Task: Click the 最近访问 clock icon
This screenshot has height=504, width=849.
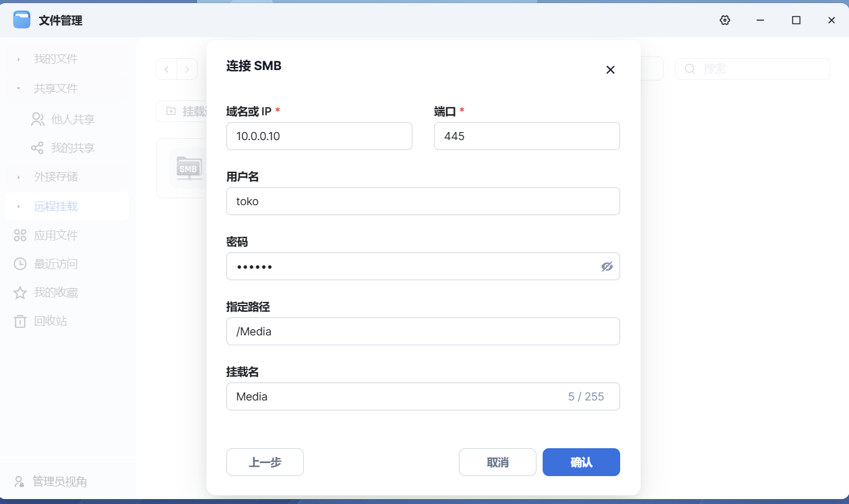Action: point(20,264)
